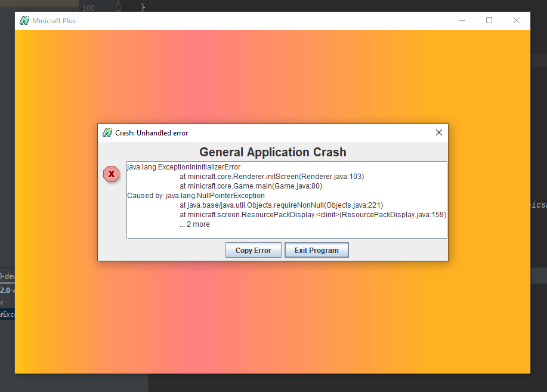Image resolution: width=547 pixels, height=392 pixels.
Task: Close the Minicraft Plus window
Action: [517, 20]
